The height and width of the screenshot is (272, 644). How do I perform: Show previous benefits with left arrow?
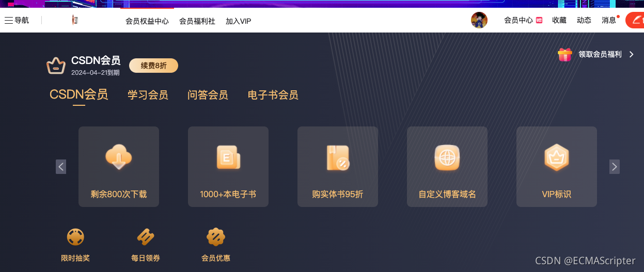click(x=61, y=167)
